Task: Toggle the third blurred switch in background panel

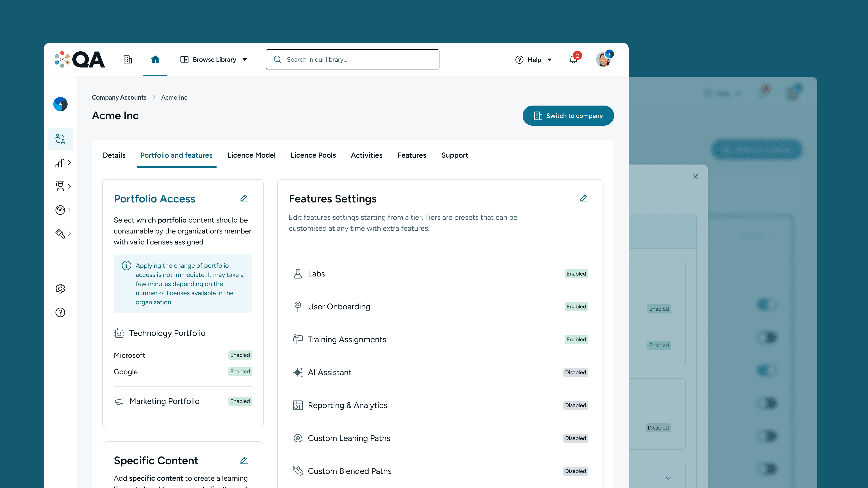Action: click(767, 370)
